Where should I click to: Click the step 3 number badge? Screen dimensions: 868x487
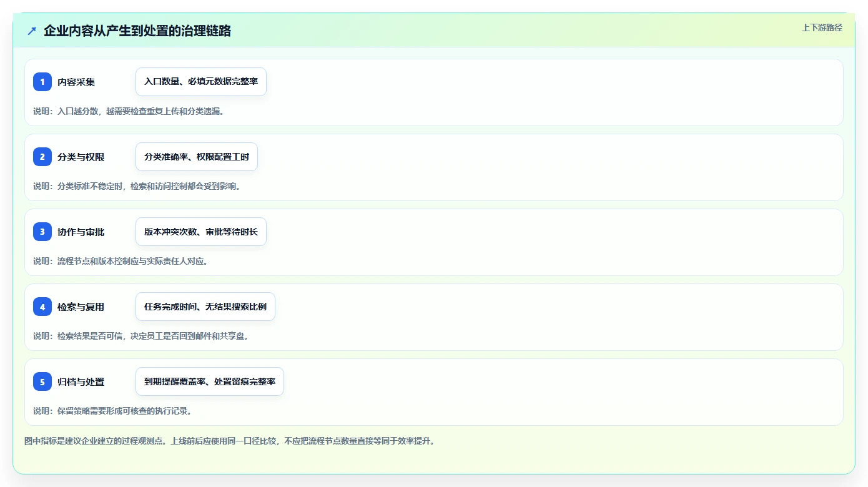coord(42,232)
